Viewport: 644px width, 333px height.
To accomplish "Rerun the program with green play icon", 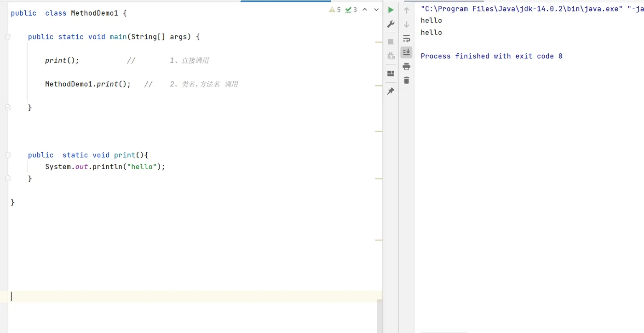I will point(391,10).
